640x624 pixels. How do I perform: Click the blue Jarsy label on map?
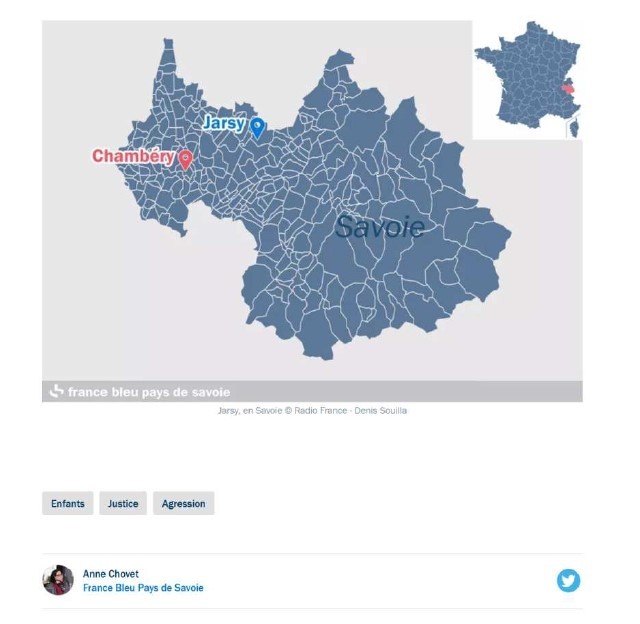224,123
